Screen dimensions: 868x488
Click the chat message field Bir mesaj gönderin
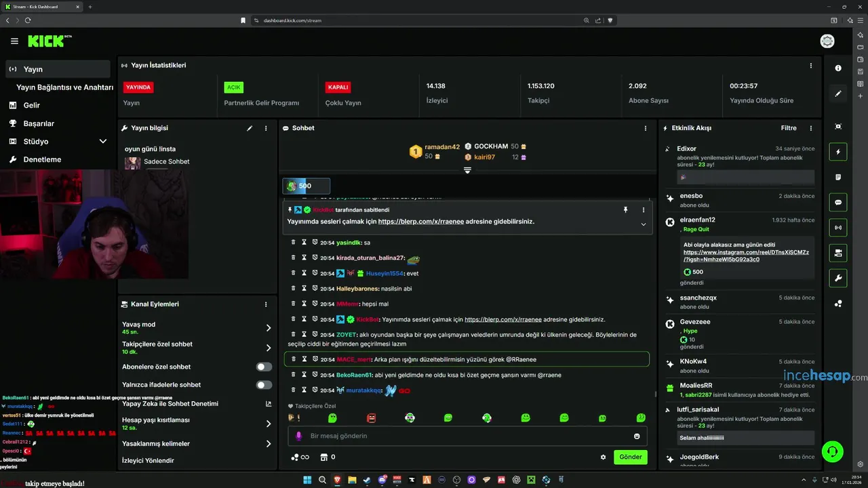click(x=468, y=436)
